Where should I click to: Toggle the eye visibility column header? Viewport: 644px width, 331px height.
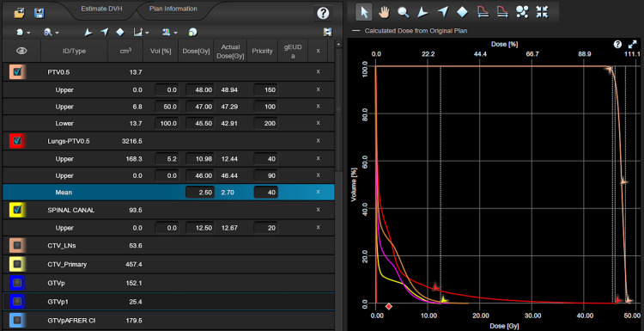pos(21,51)
